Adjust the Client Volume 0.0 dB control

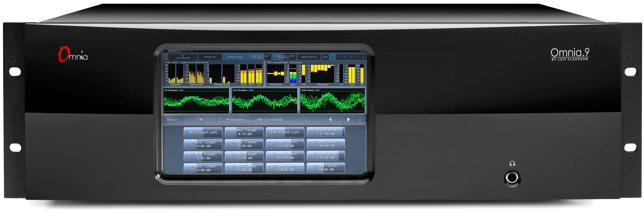tap(235, 57)
